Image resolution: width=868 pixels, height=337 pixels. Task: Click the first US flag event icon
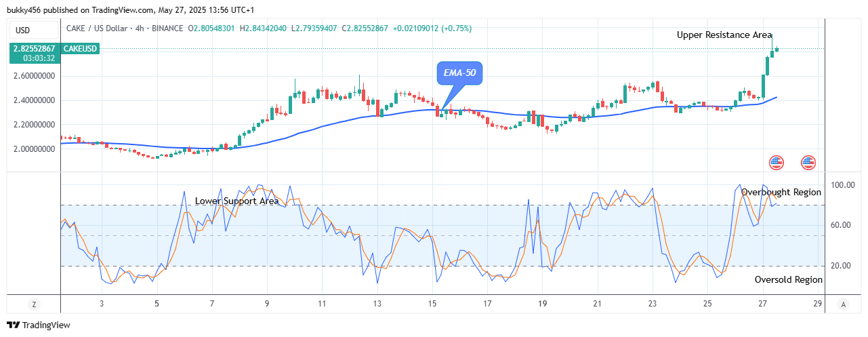coord(776,162)
